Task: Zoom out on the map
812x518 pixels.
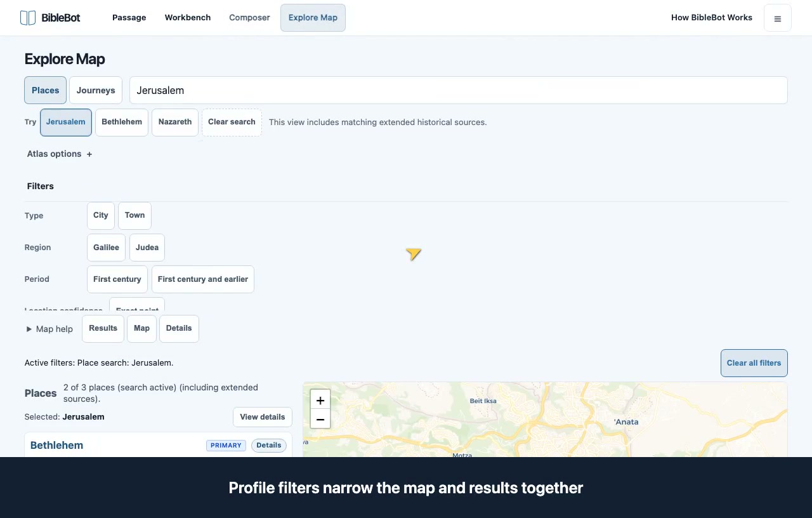Action: tap(320, 419)
